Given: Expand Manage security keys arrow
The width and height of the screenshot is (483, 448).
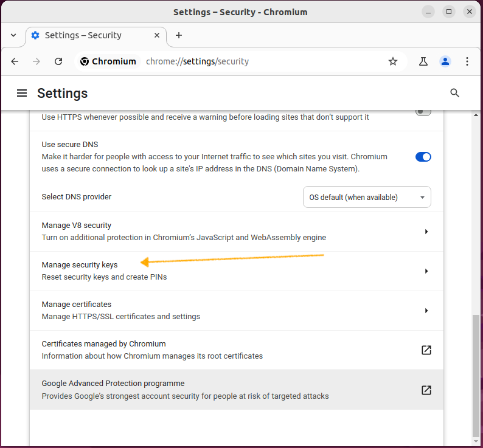Looking at the screenshot, I should pos(426,271).
